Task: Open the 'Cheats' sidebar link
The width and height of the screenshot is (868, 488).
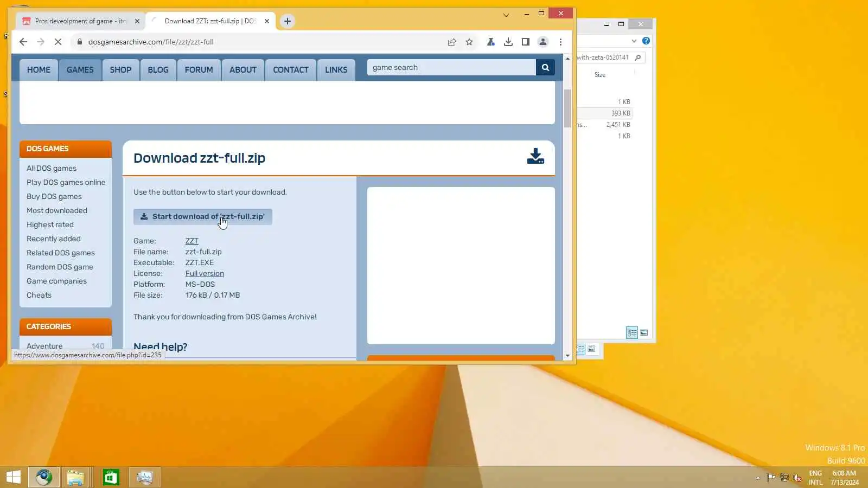Action: (39, 295)
